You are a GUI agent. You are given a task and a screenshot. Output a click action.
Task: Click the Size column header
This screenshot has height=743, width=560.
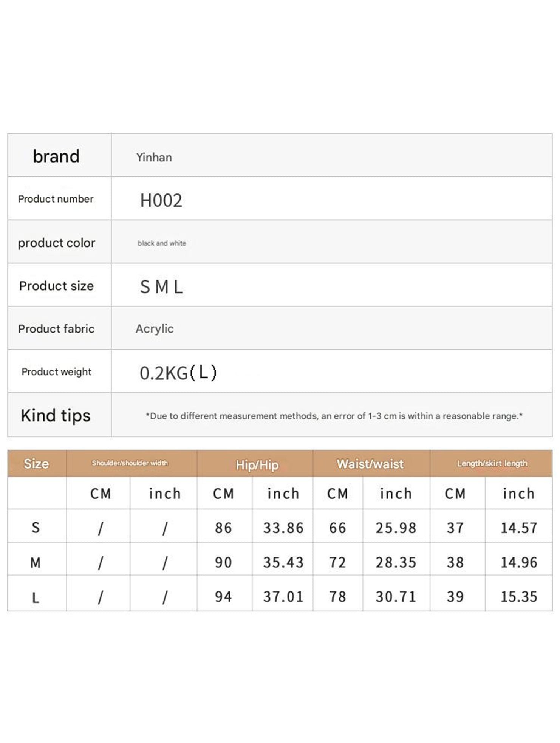tap(36, 464)
